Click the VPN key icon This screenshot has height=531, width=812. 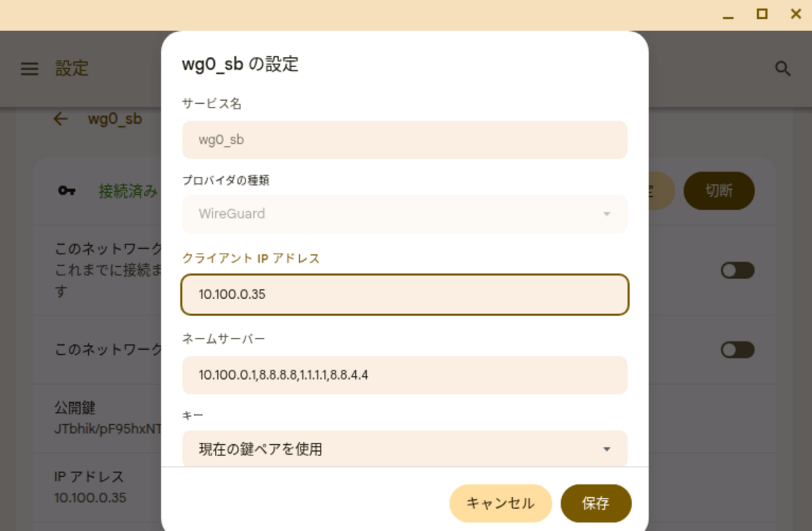click(67, 191)
